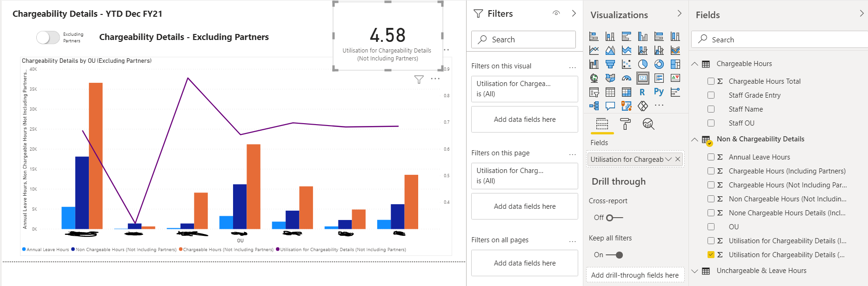Uncheck the last Utilisation for Chargeability Details field
The width and height of the screenshot is (868, 286).
[711, 254]
